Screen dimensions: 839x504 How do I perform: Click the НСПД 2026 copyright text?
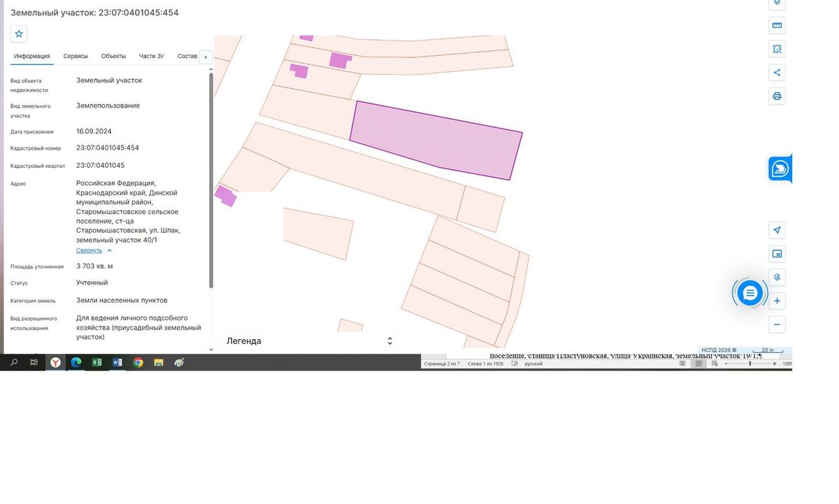[719, 350]
